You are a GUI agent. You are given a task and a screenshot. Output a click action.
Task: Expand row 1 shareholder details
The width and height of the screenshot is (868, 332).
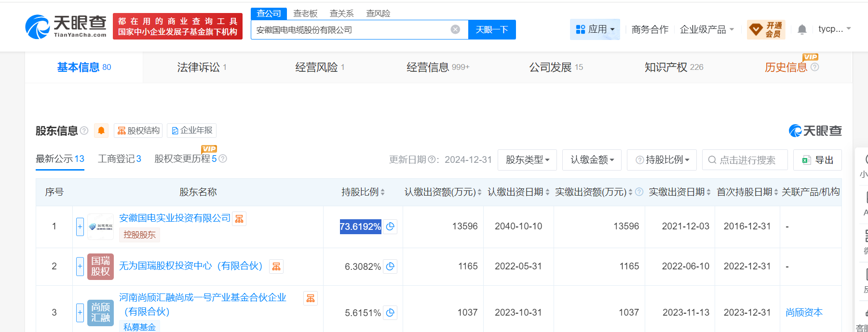click(80, 226)
